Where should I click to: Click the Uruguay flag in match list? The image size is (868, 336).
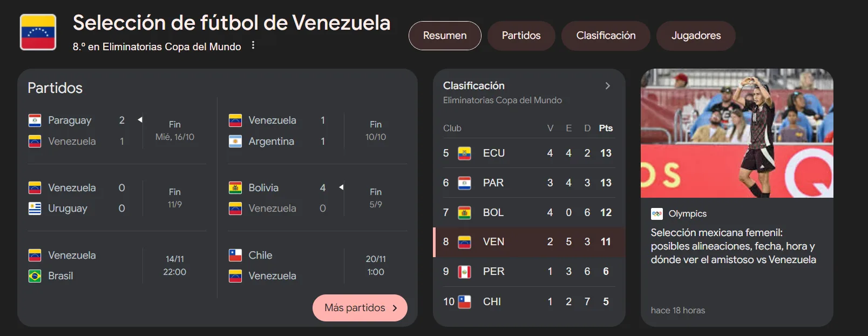click(35, 209)
